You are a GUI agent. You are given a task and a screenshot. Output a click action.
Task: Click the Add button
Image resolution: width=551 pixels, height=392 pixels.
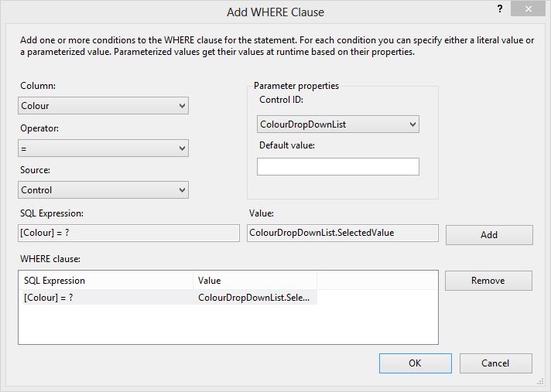click(x=489, y=235)
